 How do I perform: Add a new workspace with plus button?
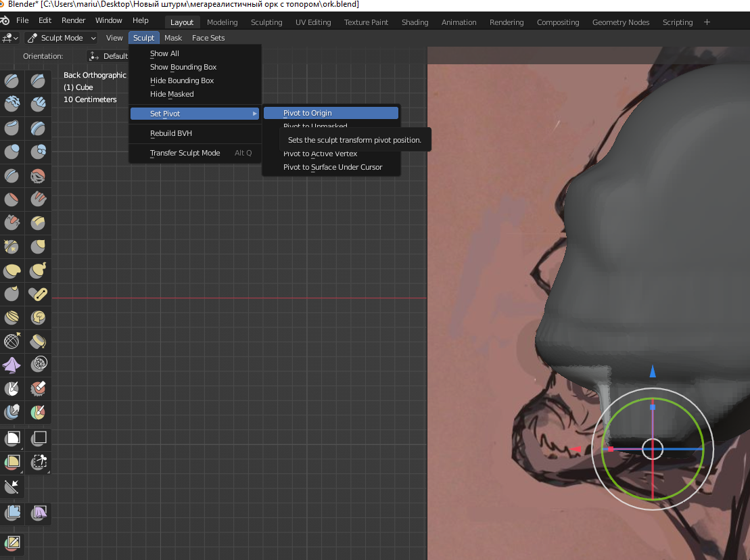(707, 22)
